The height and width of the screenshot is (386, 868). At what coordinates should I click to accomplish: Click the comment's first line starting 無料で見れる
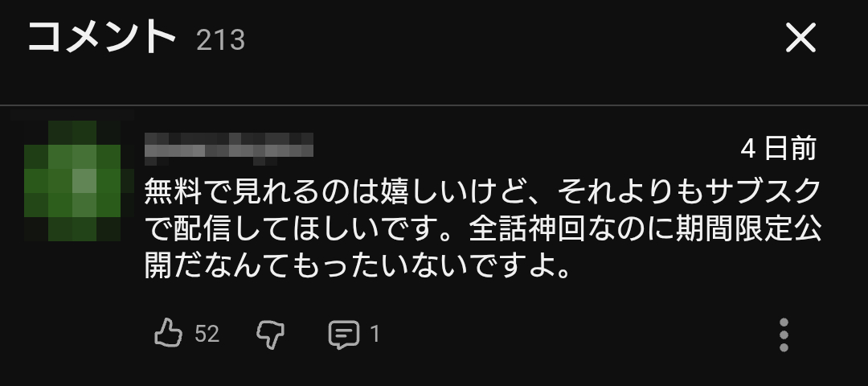(x=482, y=191)
